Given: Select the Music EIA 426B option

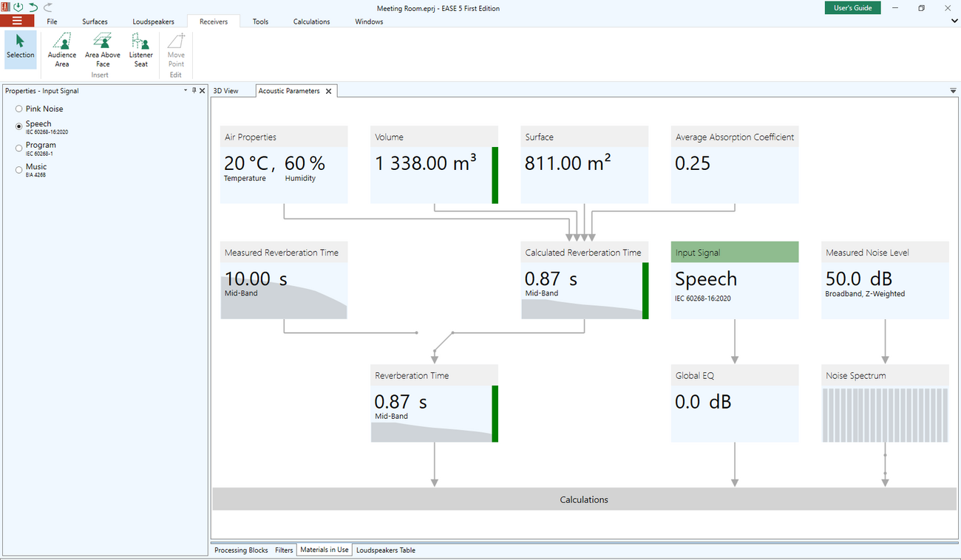Looking at the screenshot, I should [19, 170].
